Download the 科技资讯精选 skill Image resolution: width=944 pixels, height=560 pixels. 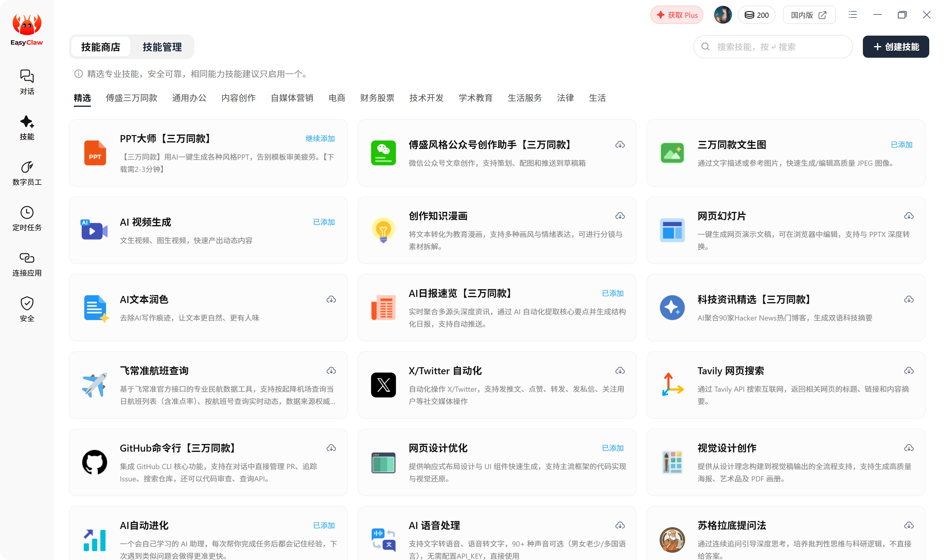pos(908,299)
